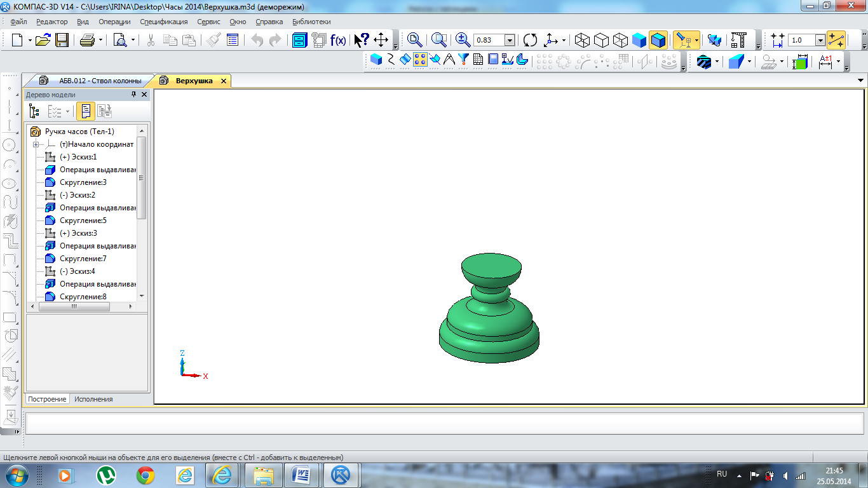Open the Library Manager cabinet icon
Screen dimensions: 868x488
coord(299,40)
